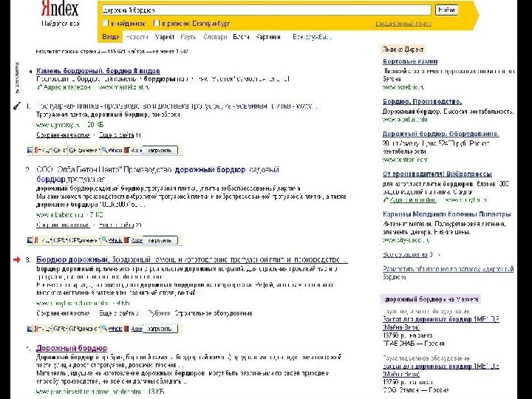Image resolution: width=532 pixels, height=399 pixels.
Task: Open first Market offer 'Захват для дорожных бордюр'
Action: pos(440,323)
